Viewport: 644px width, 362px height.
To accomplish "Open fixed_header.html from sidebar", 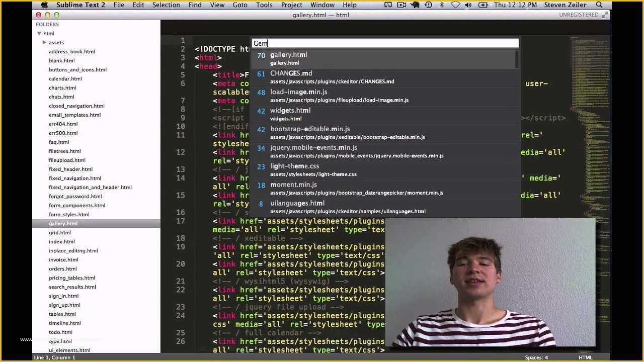I will (x=70, y=169).
